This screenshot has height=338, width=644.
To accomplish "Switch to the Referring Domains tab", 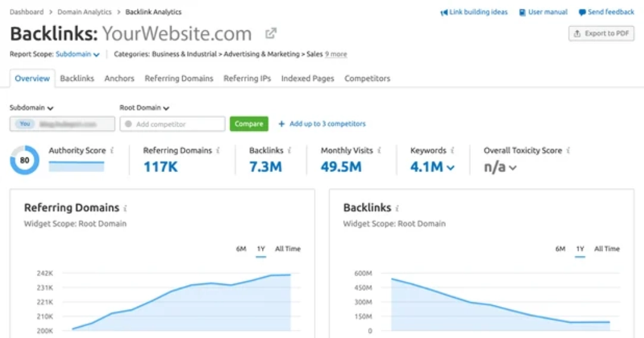I will pyautogui.click(x=179, y=79).
